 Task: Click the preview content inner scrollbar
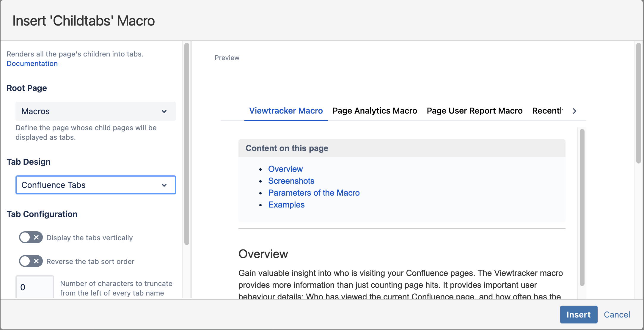click(582, 207)
